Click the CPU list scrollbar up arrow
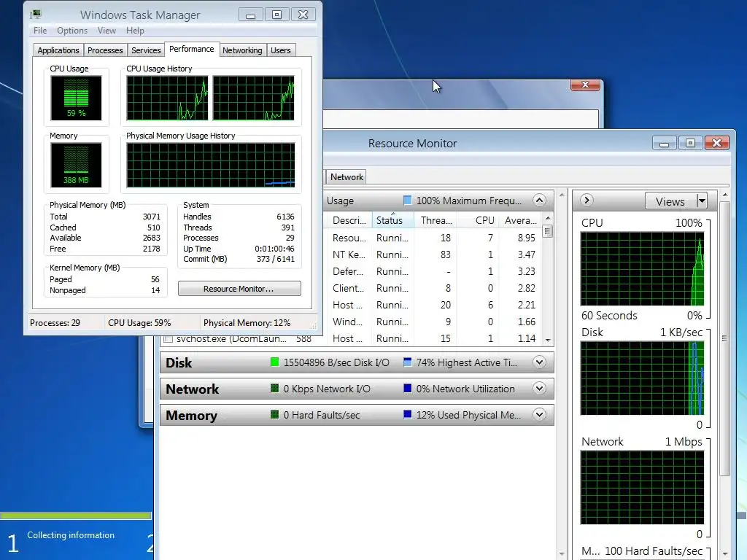This screenshot has height=560, width=747. (548, 218)
